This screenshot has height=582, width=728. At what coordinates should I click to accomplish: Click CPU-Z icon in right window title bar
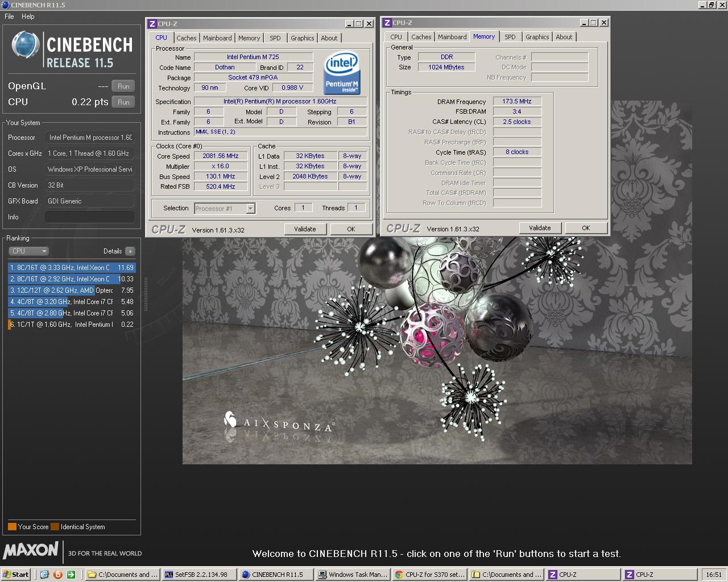coord(387,23)
